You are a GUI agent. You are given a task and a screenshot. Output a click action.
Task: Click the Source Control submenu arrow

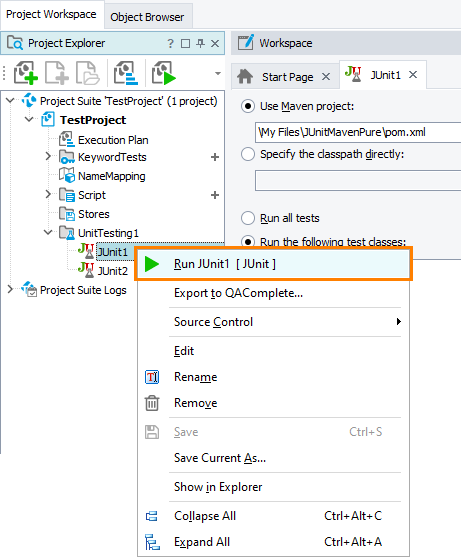point(398,321)
